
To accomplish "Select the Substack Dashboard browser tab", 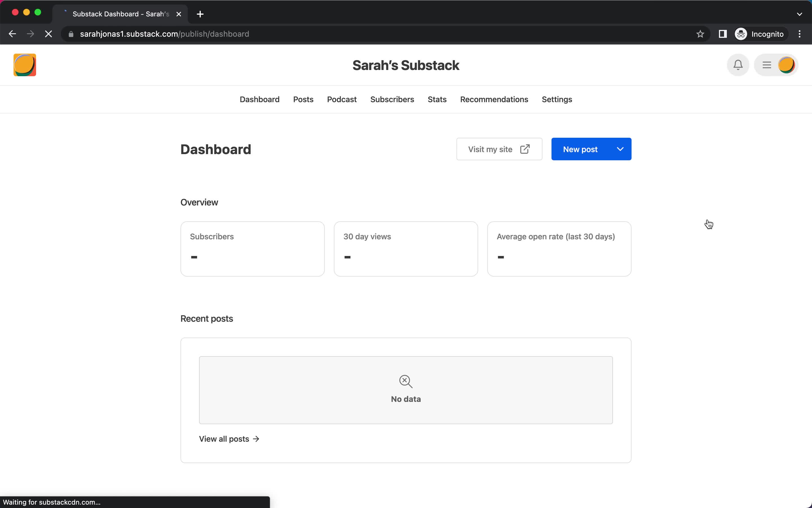I will [120, 14].
